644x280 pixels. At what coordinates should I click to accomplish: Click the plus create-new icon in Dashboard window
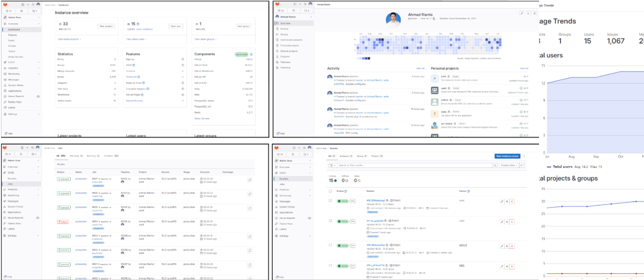click(x=28, y=4)
